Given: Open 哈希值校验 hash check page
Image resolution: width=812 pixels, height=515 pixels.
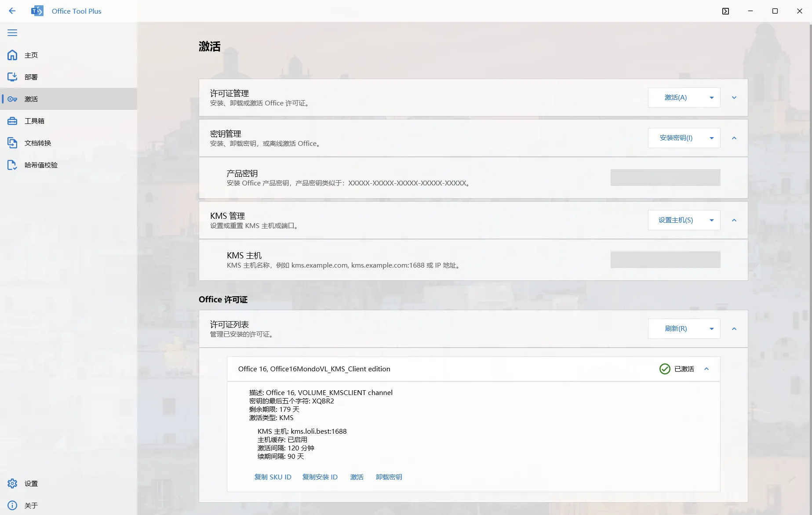Looking at the screenshot, I should point(40,165).
